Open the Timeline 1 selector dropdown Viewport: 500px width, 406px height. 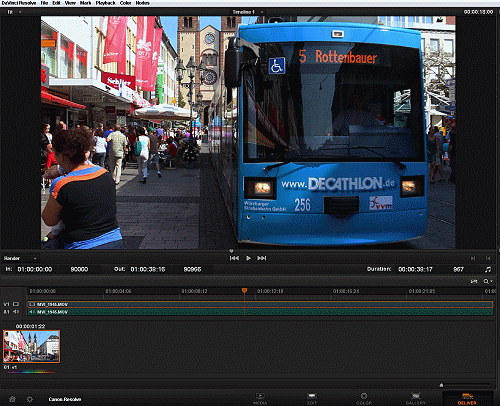click(x=248, y=12)
